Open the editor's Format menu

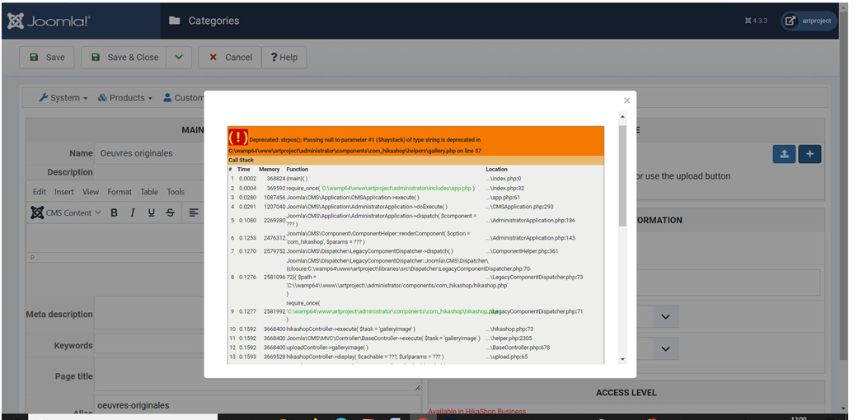(x=120, y=192)
